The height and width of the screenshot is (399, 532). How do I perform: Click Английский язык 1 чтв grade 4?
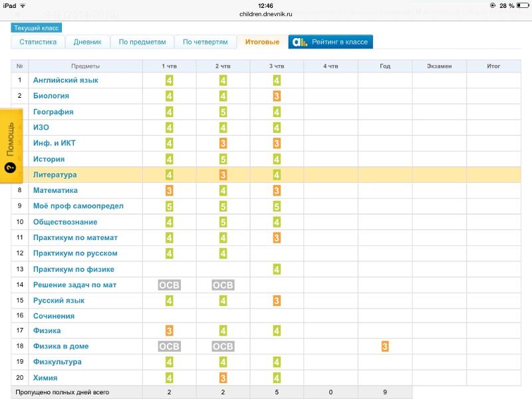click(x=170, y=80)
